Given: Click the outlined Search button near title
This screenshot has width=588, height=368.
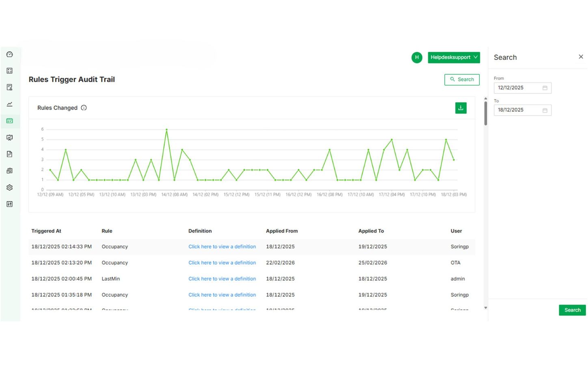Looking at the screenshot, I should pyautogui.click(x=462, y=80).
